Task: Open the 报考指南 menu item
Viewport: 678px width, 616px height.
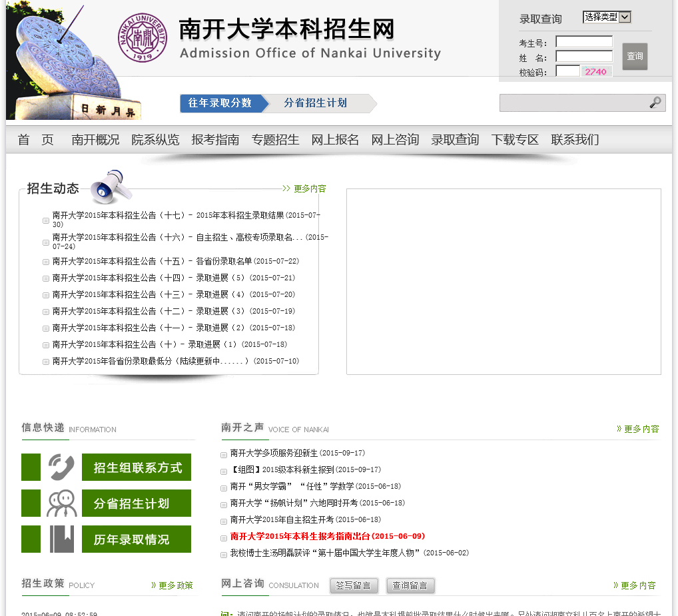Action: click(x=215, y=140)
